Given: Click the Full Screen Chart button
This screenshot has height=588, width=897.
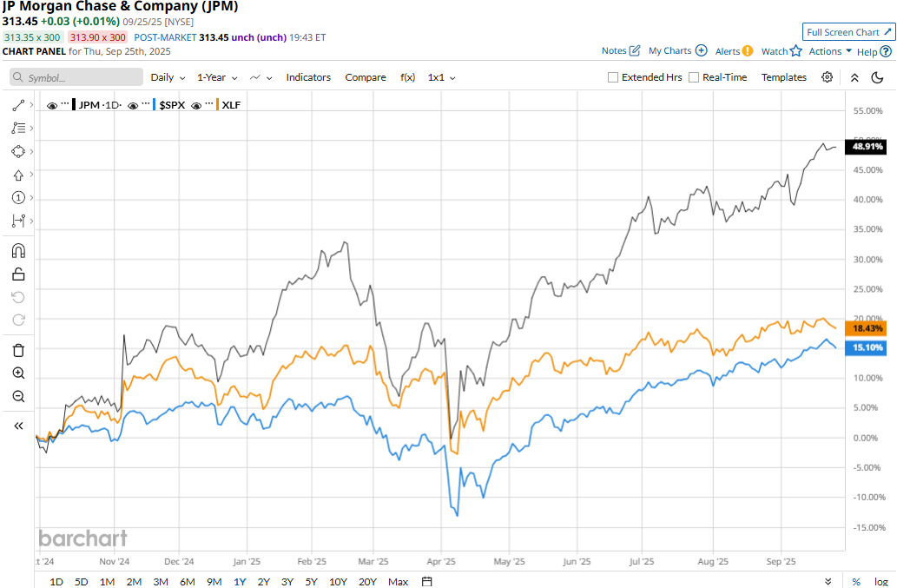Looking at the screenshot, I should coord(849,32).
